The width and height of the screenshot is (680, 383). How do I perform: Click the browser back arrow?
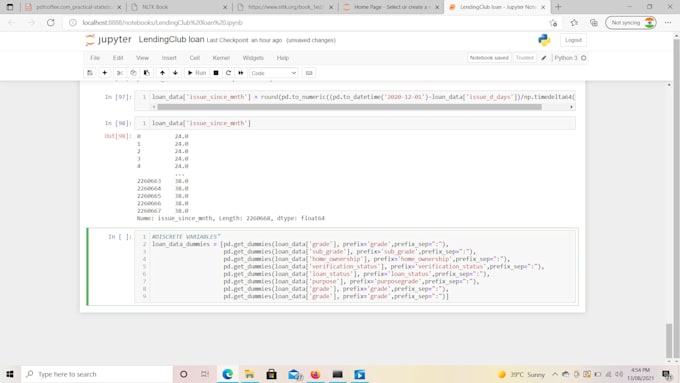click(12, 23)
